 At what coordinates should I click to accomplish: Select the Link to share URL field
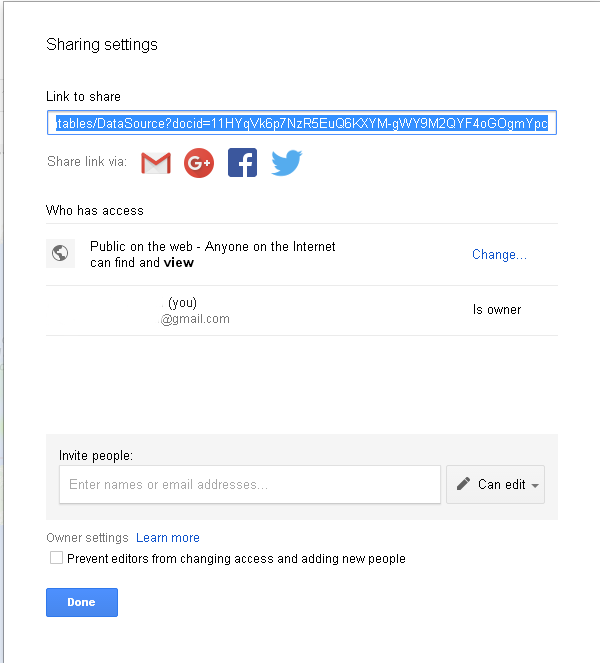[x=301, y=123]
